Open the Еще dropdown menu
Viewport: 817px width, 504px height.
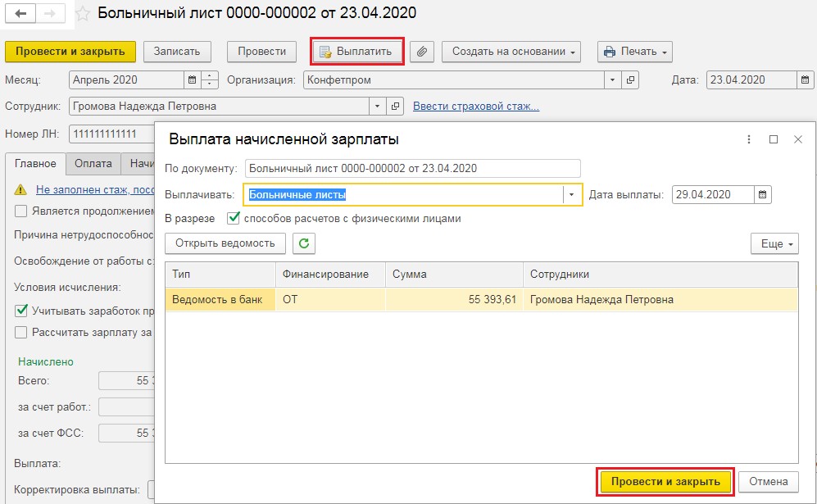(x=774, y=243)
